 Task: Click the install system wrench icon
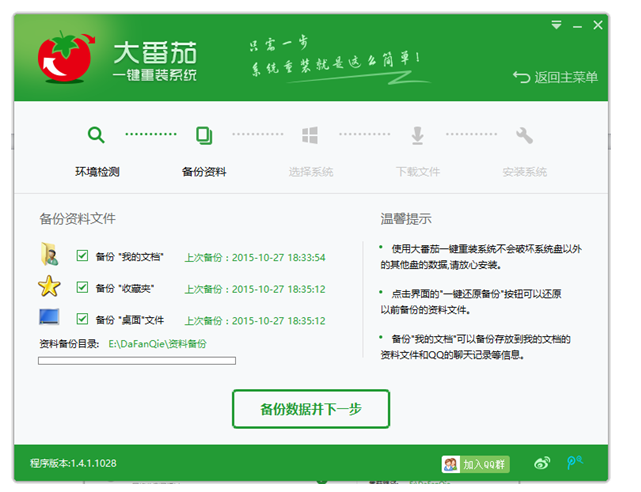click(x=524, y=135)
